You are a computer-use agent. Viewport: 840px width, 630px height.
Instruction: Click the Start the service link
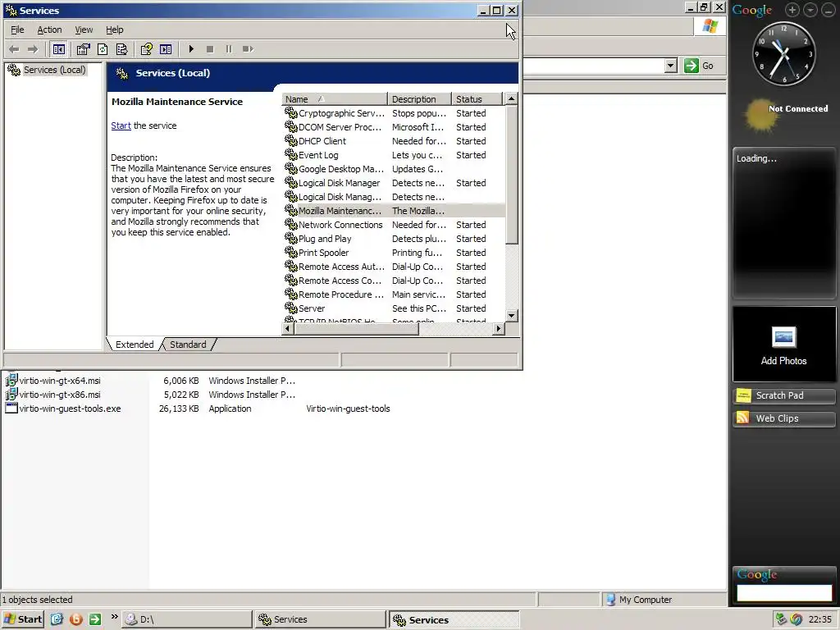[121, 126]
